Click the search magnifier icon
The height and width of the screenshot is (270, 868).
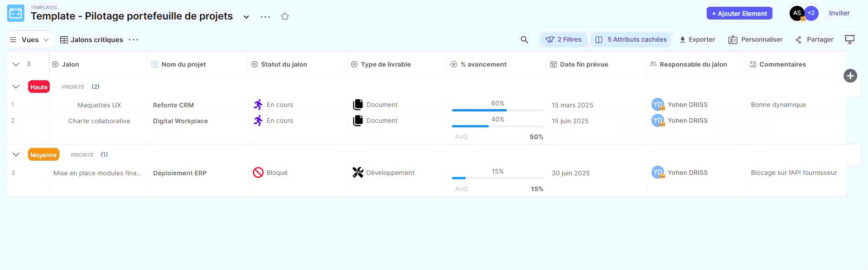524,40
